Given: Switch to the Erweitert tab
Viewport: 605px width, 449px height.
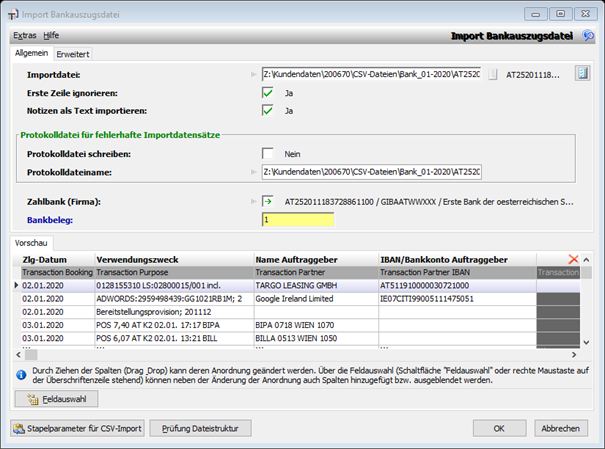Looking at the screenshot, I should point(72,54).
